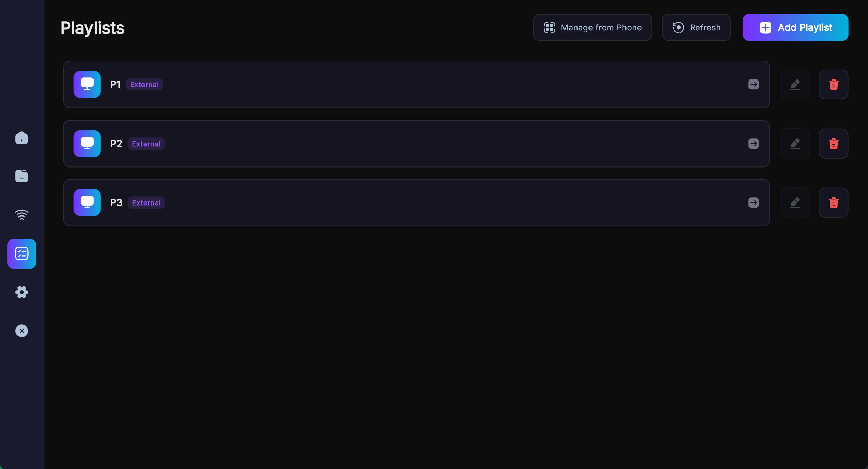Edit playlist P3 with the pencil icon
The image size is (868, 469).
click(x=795, y=202)
